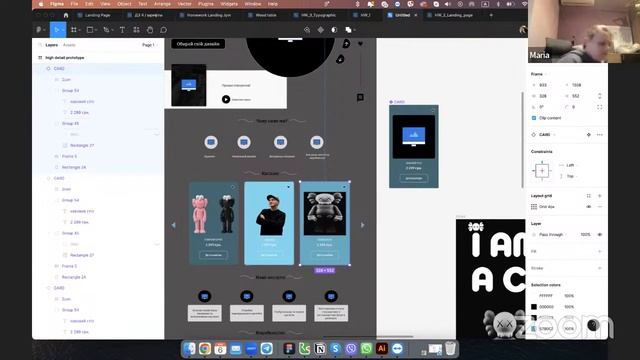Click the X position field 933
This screenshot has width=640, height=360.
coord(544,85)
